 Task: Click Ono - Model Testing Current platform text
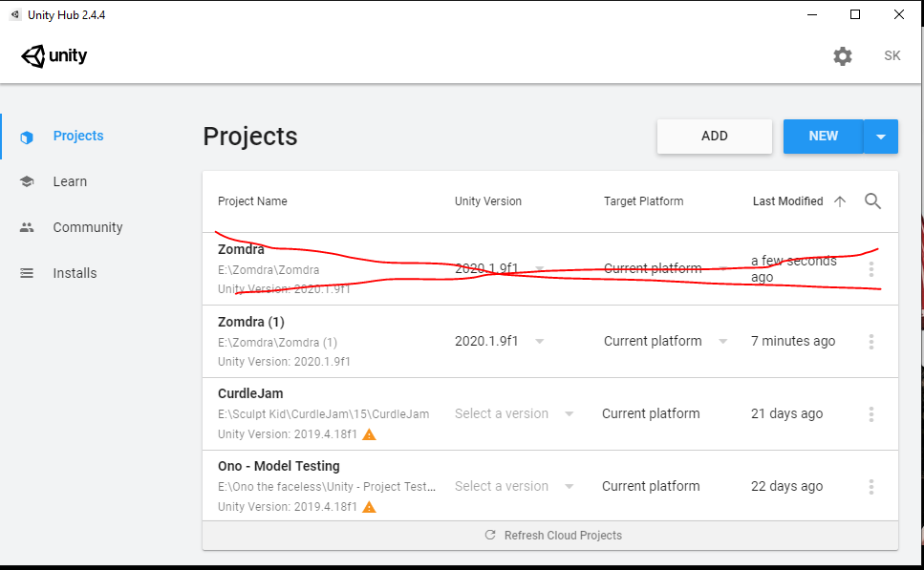click(651, 486)
